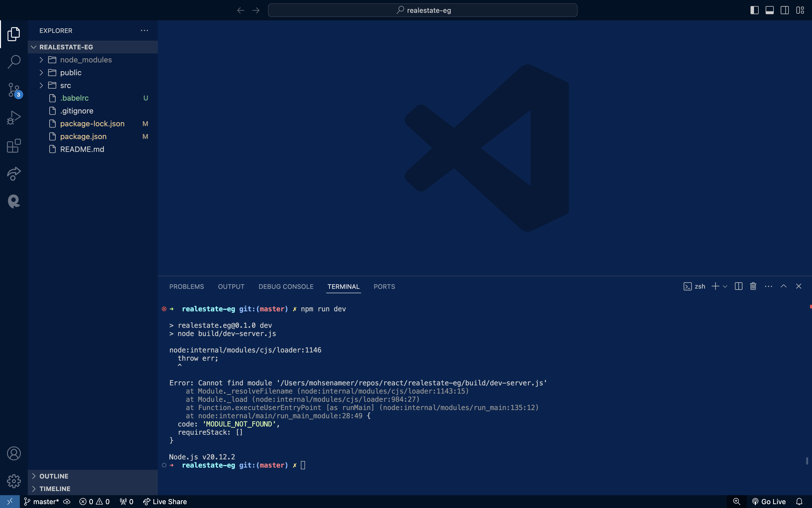The height and width of the screenshot is (508, 812).
Task: Open the .babelrc file
Action: [x=93, y=98]
